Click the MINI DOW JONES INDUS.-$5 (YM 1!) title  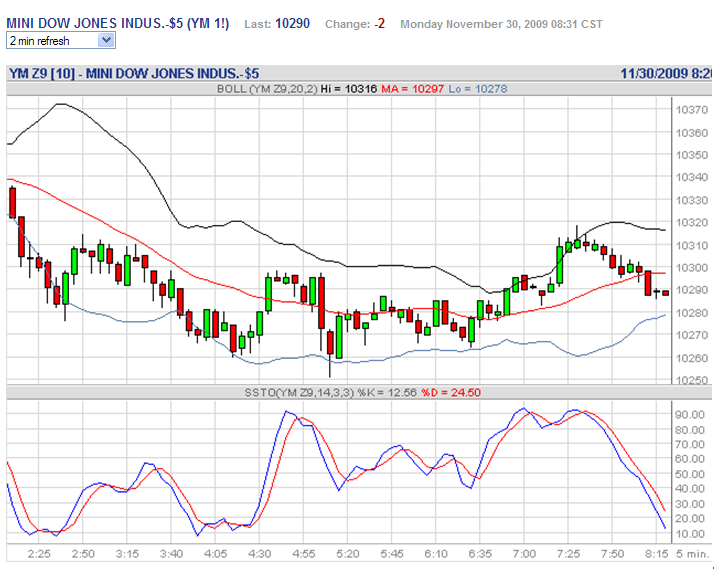click(x=117, y=24)
